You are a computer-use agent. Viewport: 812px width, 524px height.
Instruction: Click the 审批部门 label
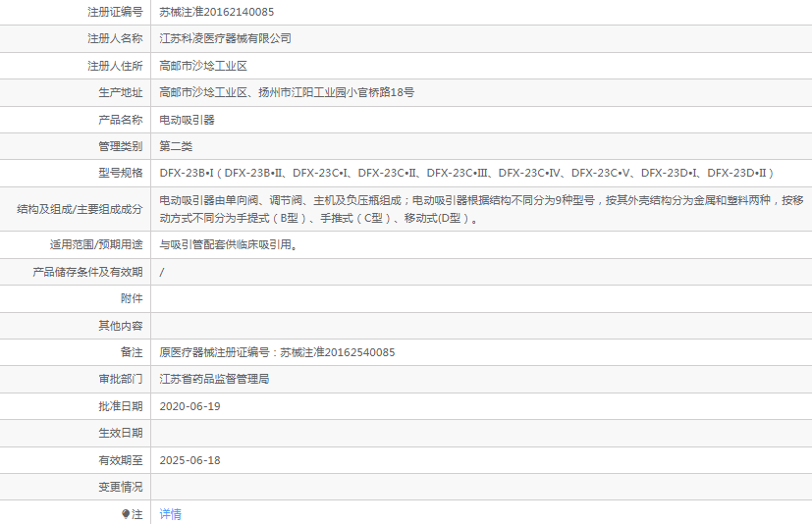pyautogui.click(x=121, y=379)
